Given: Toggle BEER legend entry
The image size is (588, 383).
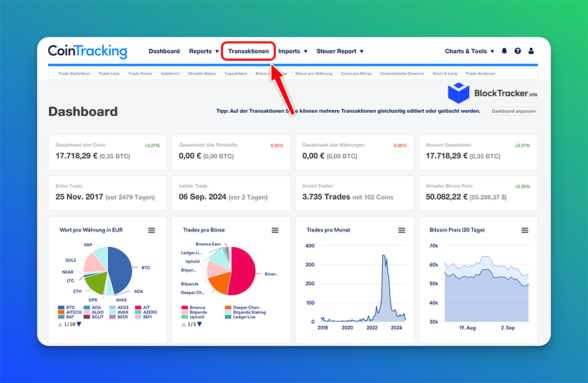Looking at the screenshot, I should [119, 317].
